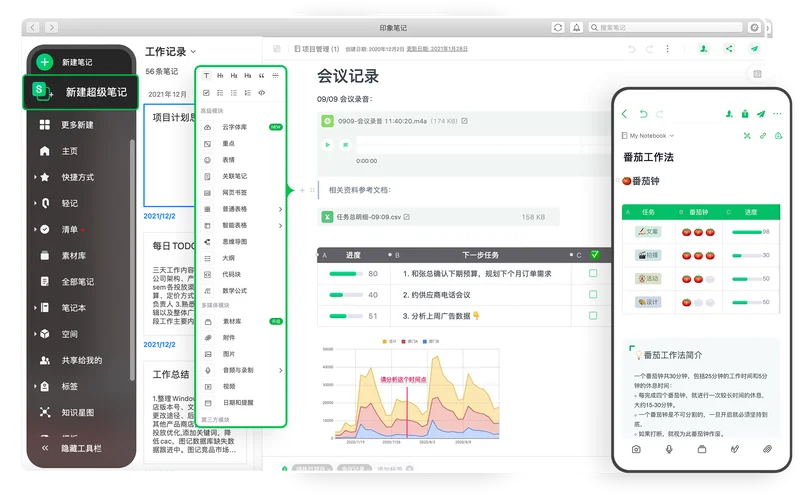Tap the undo icon in the phone
Viewport: 810px width, 500px height.
[643, 114]
